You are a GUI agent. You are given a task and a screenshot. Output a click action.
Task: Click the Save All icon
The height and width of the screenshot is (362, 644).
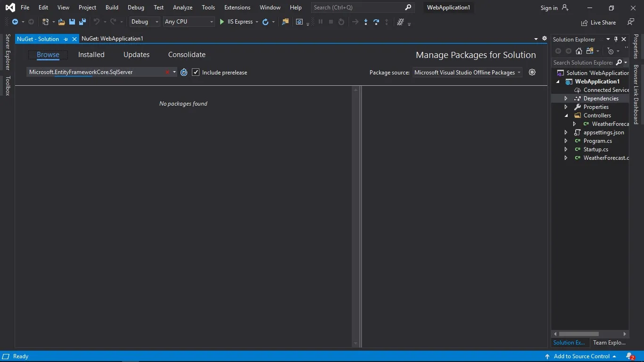(x=83, y=22)
